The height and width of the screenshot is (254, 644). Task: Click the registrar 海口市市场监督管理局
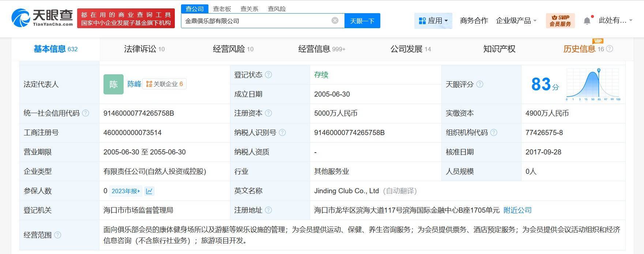tap(138, 210)
